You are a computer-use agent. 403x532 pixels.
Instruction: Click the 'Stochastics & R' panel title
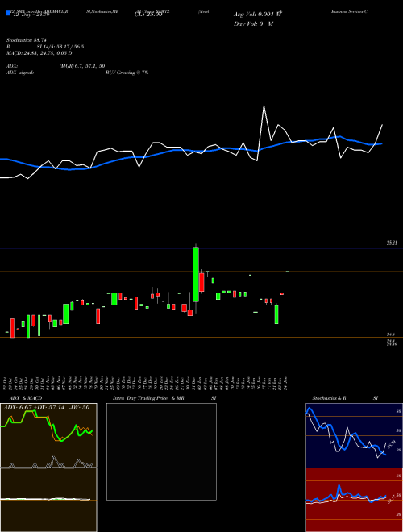point(329,398)
